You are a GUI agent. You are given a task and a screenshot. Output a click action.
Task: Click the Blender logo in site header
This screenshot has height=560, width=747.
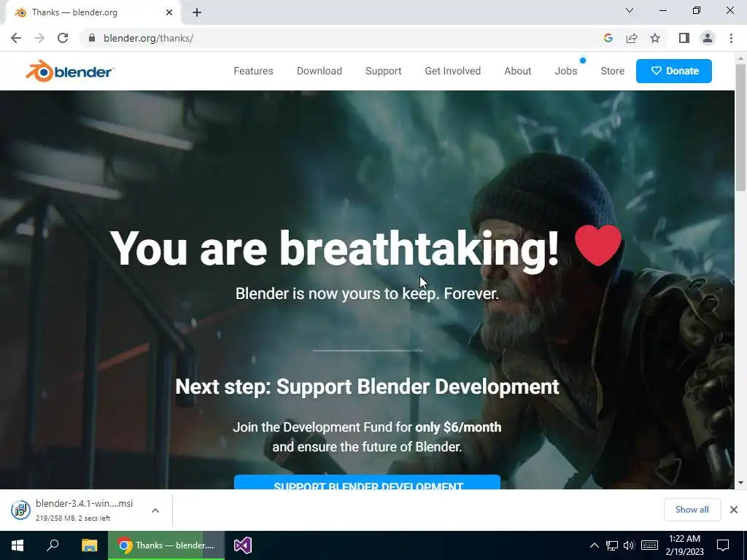coord(70,71)
